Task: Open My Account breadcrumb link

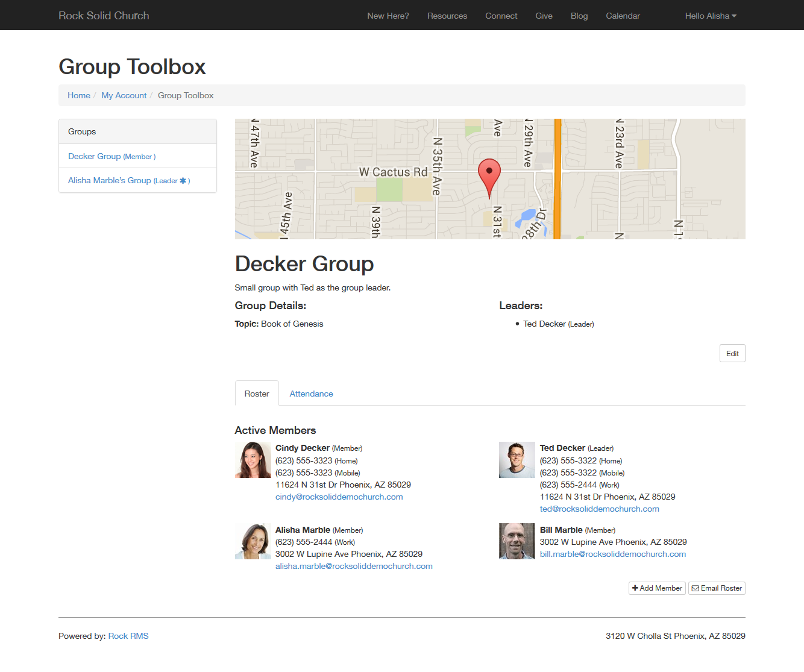Action: 124,95
